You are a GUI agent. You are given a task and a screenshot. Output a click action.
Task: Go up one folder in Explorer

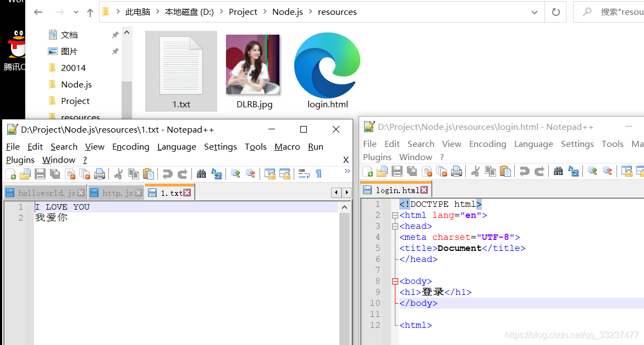(x=90, y=12)
